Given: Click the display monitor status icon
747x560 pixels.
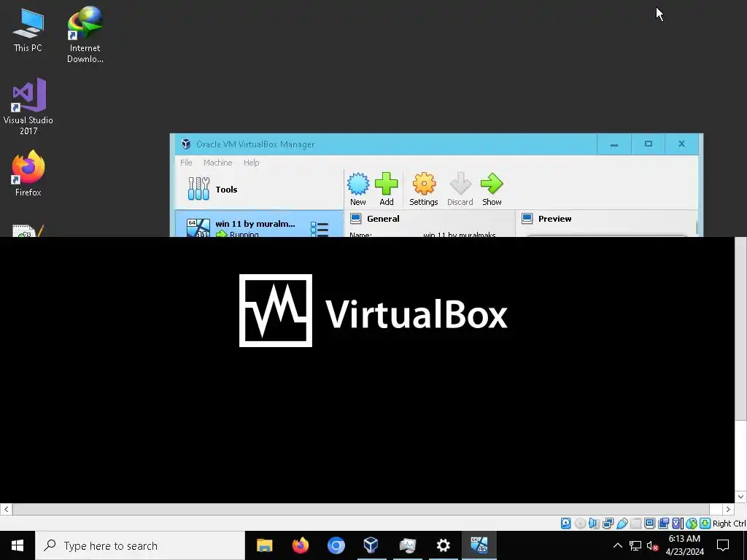Looking at the screenshot, I should (x=649, y=524).
